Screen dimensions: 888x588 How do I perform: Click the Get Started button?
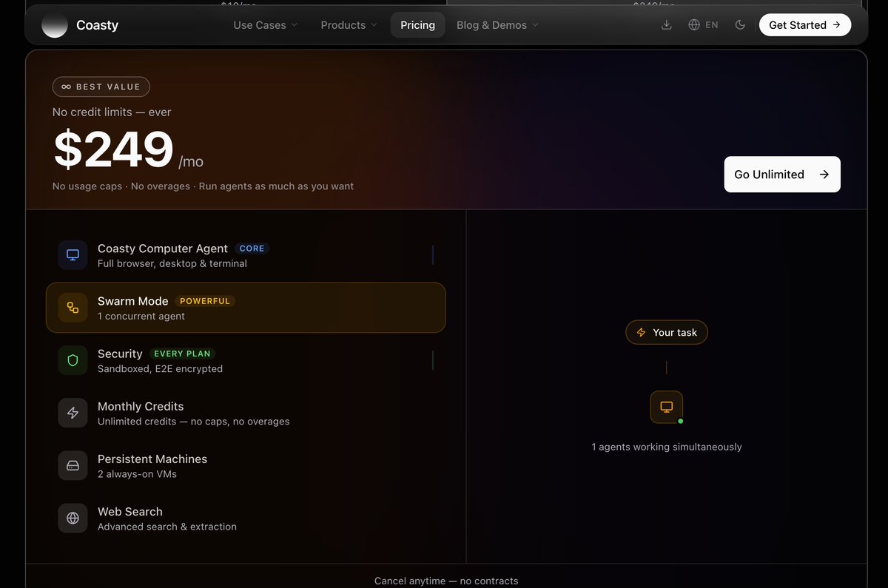click(x=805, y=25)
